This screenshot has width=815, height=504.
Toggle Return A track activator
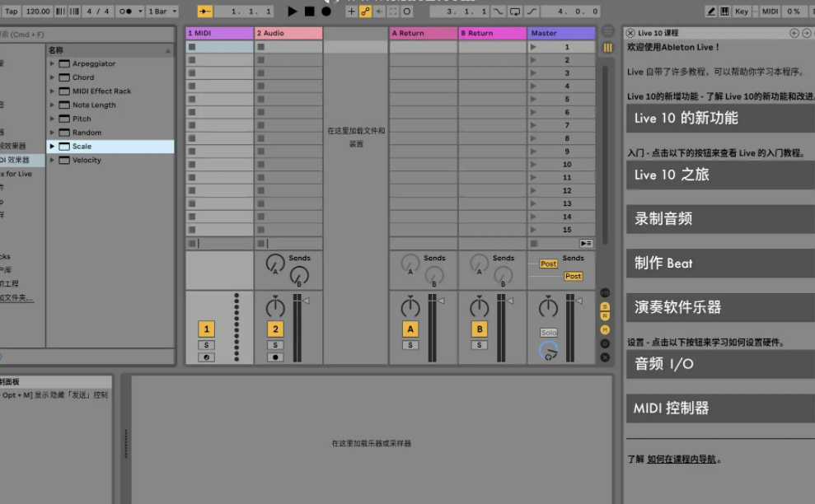410,329
